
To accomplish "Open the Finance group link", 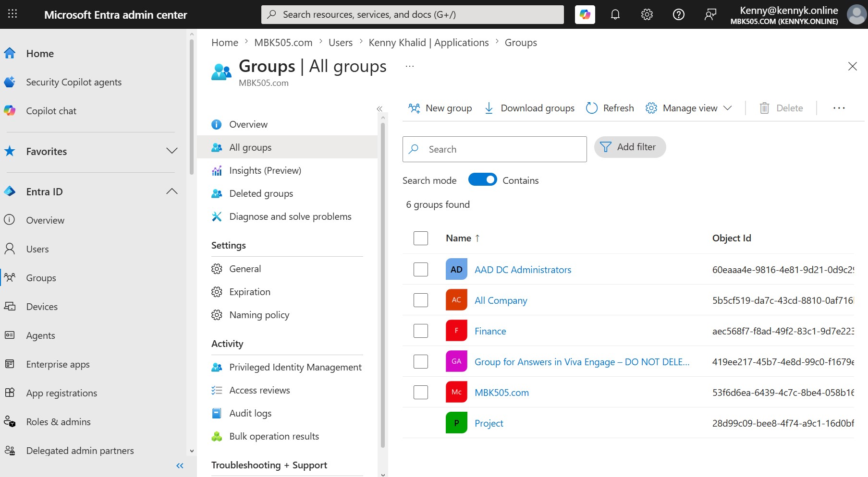I will click(x=490, y=331).
